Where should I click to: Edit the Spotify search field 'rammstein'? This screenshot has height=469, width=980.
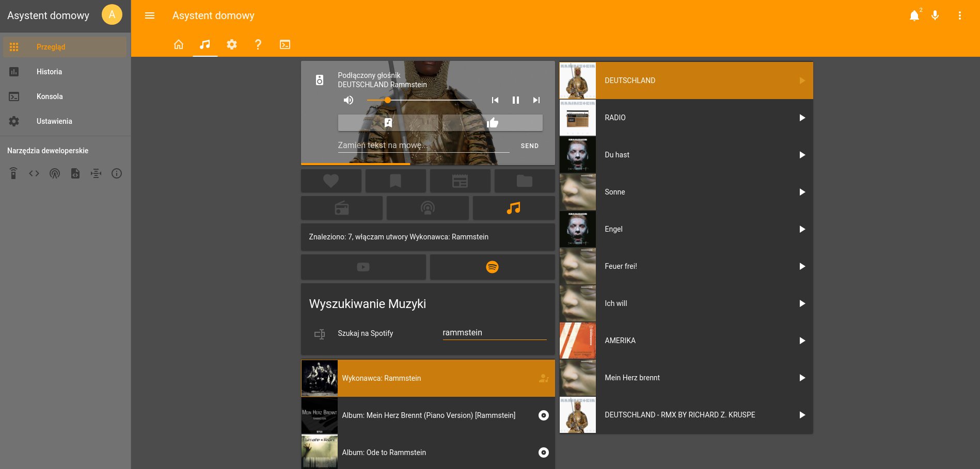(x=494, y=333)
